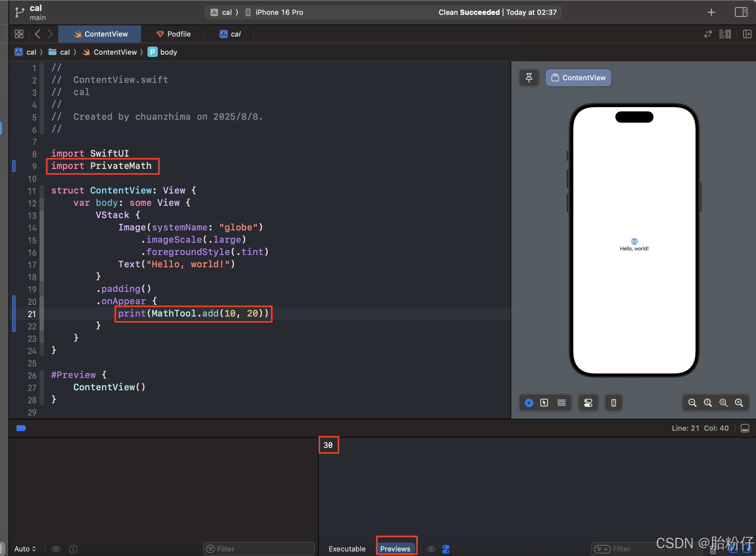
Task: Click the cal project breadcrumb
Action: [26, 52]
